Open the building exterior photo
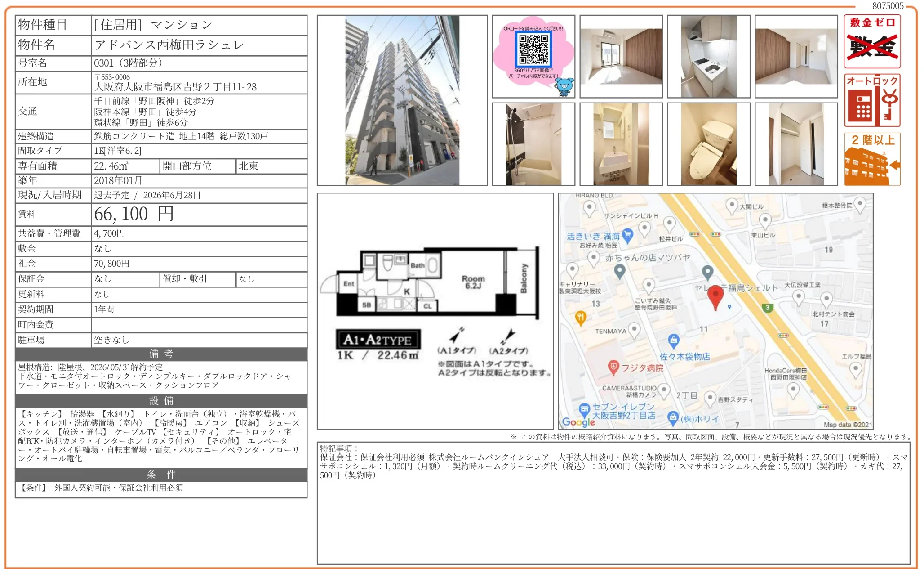The width and height of the screenshot is (924, 569). (x=402, y=100)
